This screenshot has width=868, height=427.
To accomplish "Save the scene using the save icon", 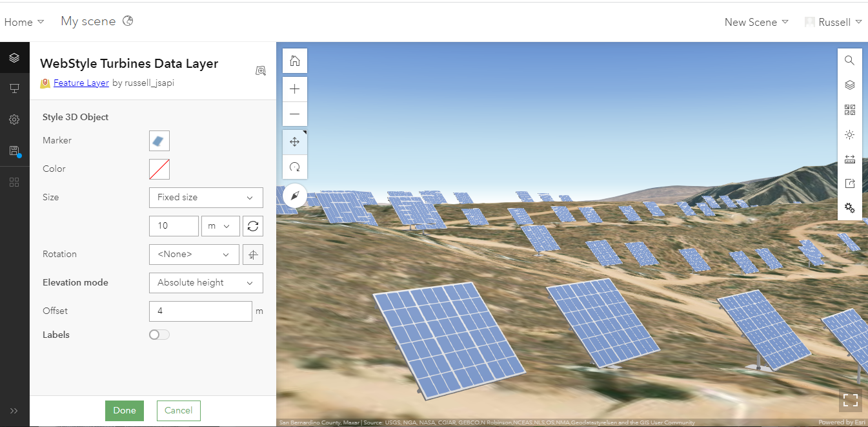I will coord(14,151).
